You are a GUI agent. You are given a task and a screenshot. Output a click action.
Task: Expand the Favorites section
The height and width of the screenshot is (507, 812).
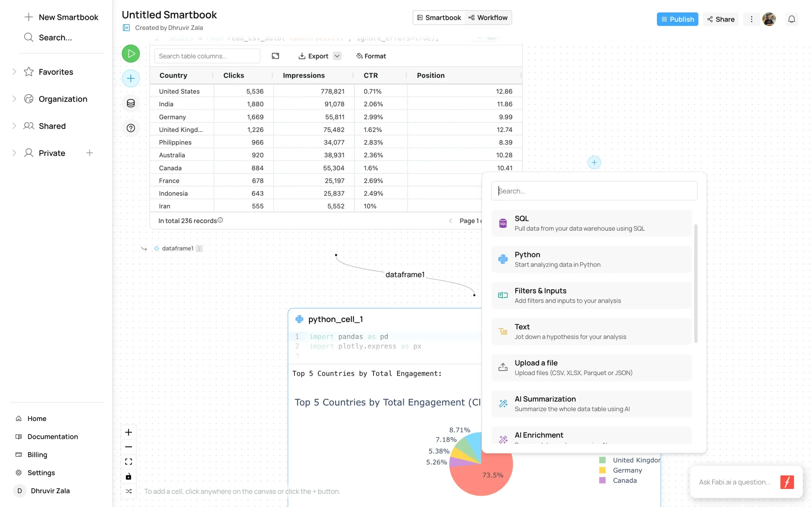coord(14,72)
